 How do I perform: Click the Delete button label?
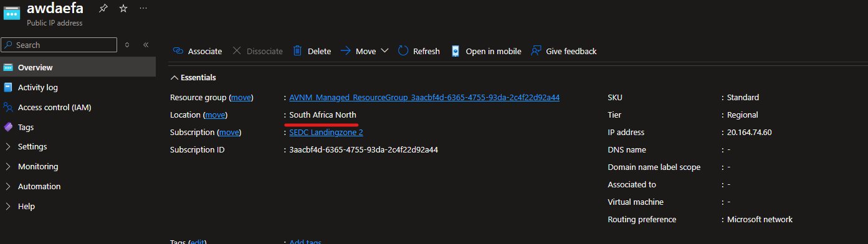(319, 52)
